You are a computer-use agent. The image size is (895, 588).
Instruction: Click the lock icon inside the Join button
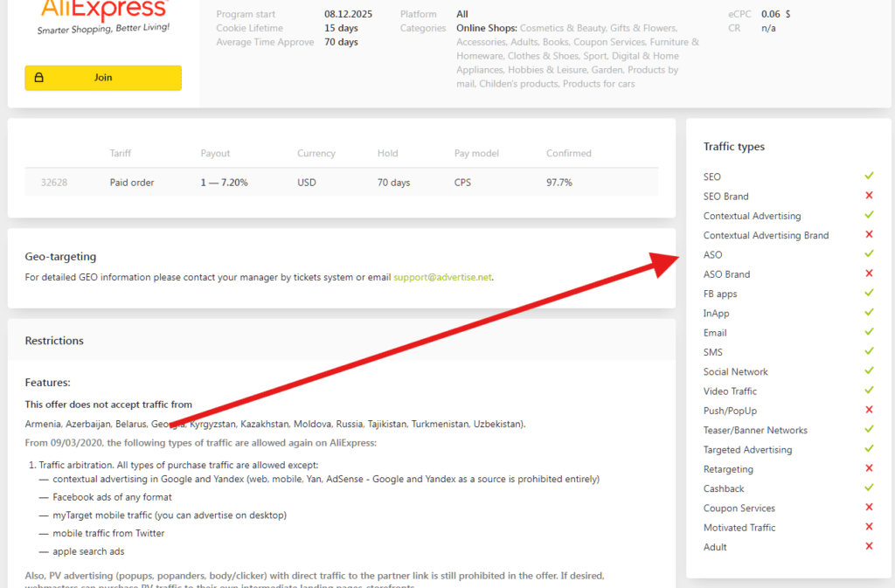pyautogui.click(x=38, y=78)
